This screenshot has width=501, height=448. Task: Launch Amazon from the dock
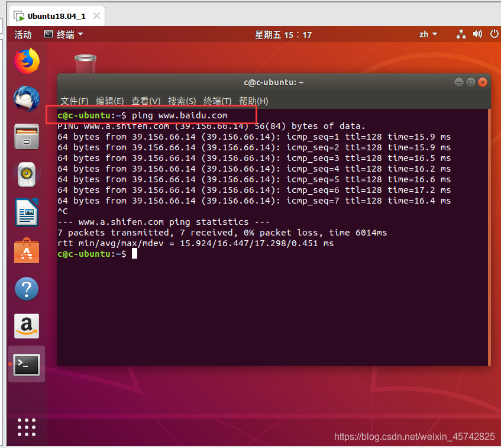[x=25, y=327]
